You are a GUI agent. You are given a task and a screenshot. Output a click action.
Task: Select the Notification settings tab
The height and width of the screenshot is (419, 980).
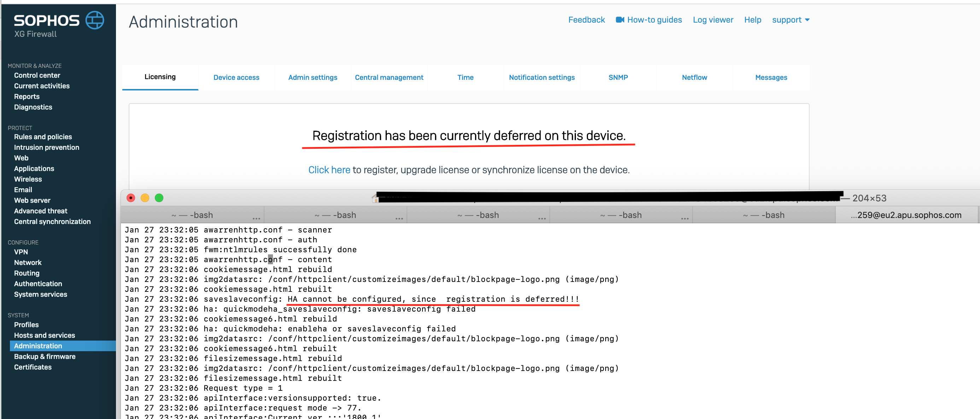click(x=541, y=78)
